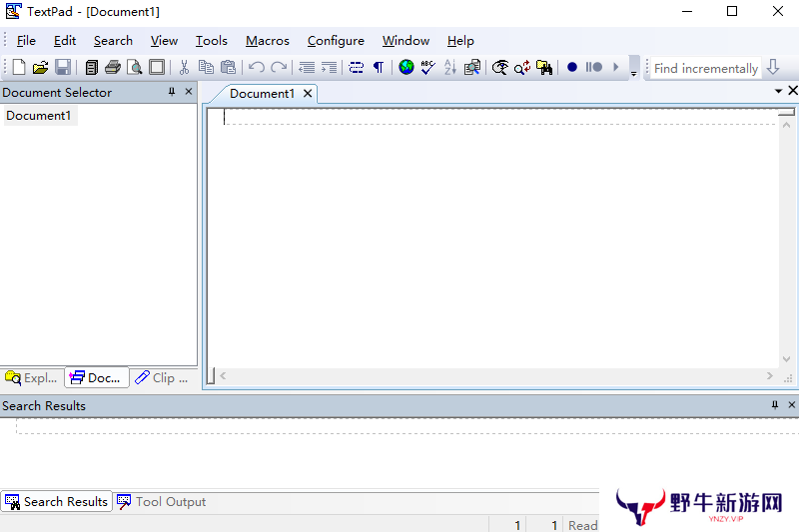Switch to the Doc... selector tab
This screenshot has height=532, width=799.
[96, 377]
